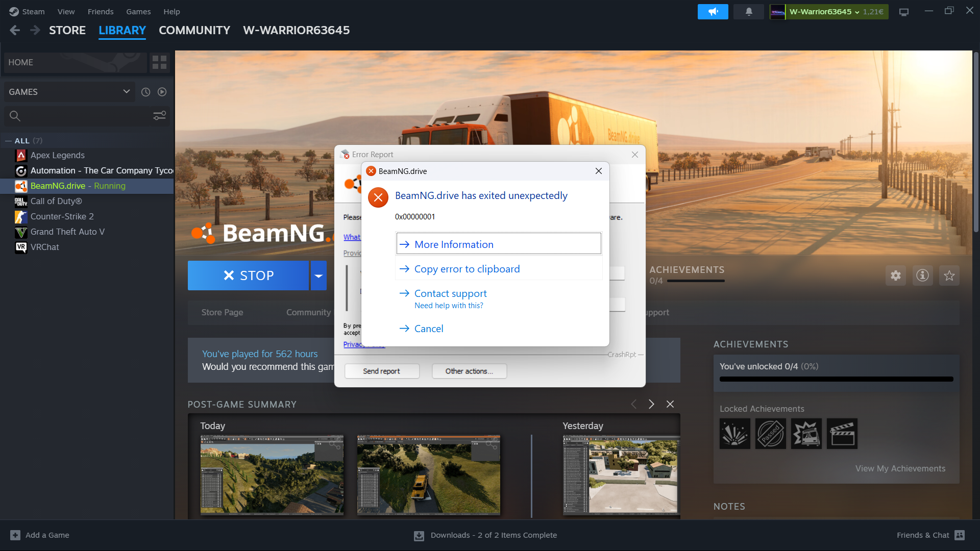This screenshot has height=551, width=980.
Task: Open BeamNG.drive manage gear icon
Action: (x=895, y=275)
